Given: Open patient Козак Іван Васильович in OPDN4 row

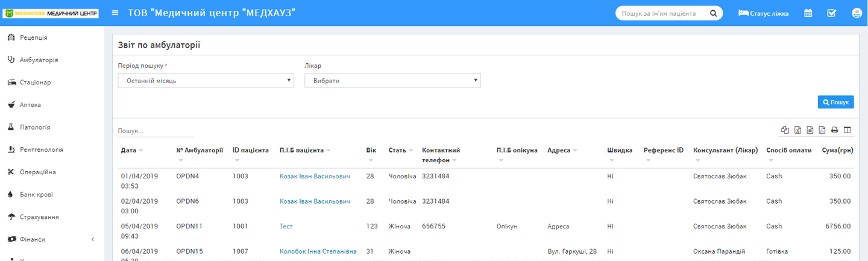Looking at the screenshot, I should 315,176.
